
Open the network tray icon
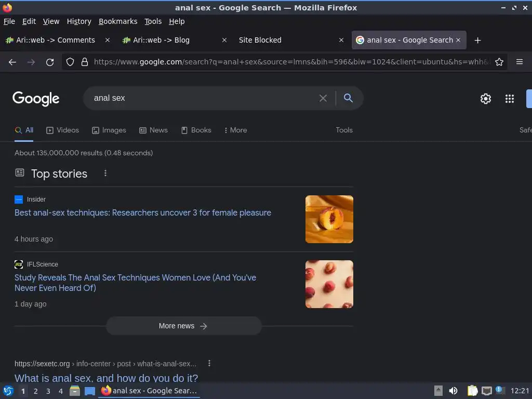(x=487, y=391)
